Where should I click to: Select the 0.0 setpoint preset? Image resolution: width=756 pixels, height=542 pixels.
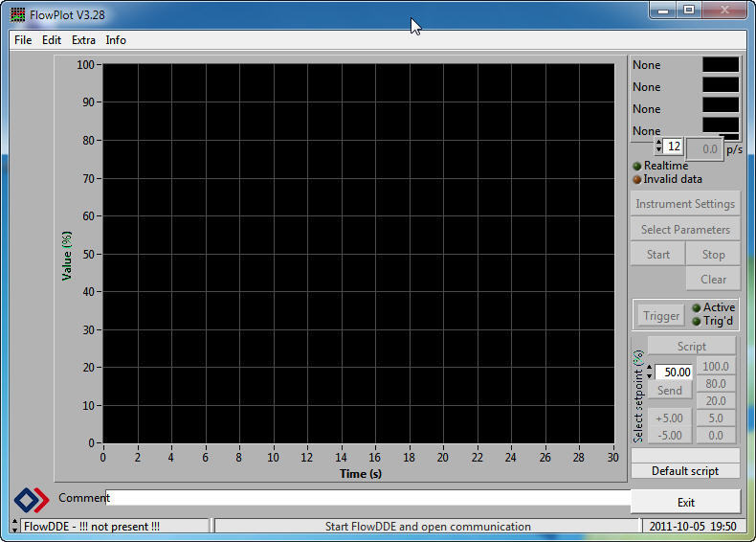point(716,436)
